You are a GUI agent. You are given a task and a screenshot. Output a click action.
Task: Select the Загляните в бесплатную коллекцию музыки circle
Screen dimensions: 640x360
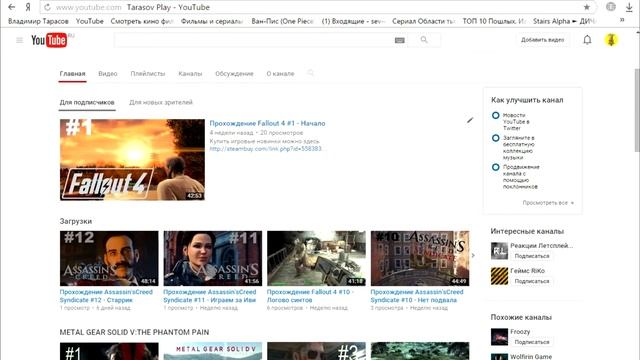(x=496, y=138)
